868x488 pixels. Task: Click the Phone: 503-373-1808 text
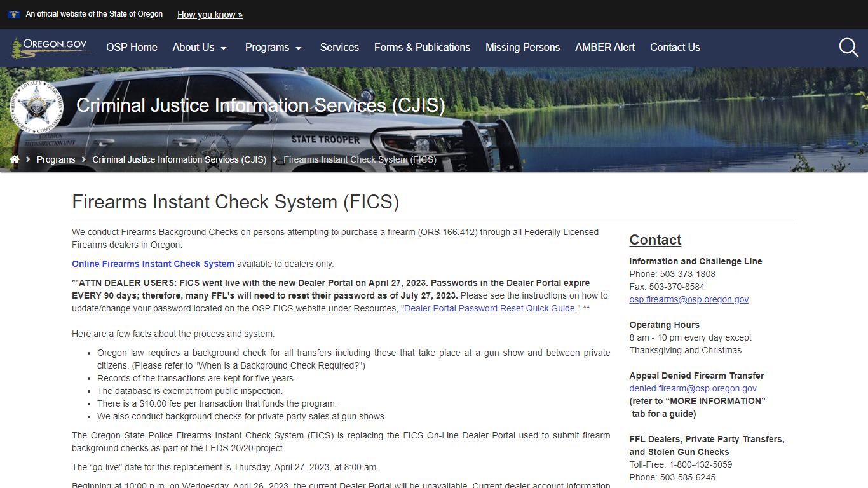[x=672, y=274]
